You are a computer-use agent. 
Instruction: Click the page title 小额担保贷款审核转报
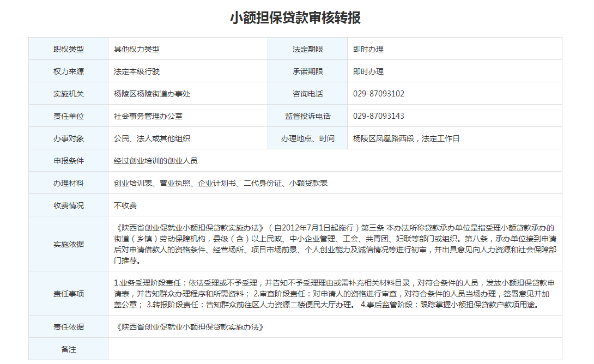295,18
